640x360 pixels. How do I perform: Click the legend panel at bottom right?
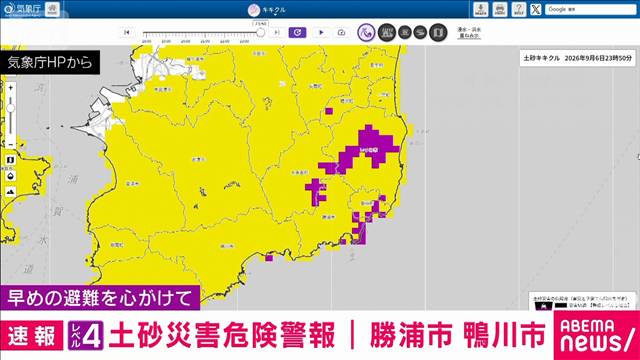(x=582, y=301)
